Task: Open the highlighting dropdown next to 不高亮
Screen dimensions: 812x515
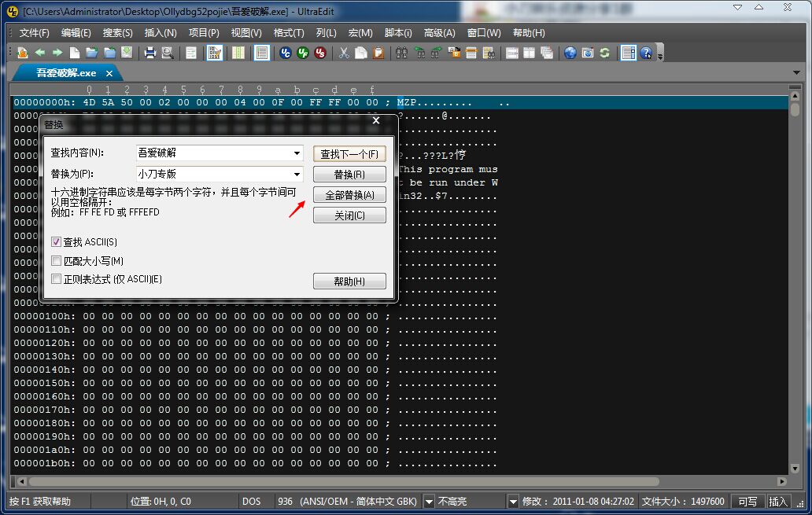Action: click(513, 502)
